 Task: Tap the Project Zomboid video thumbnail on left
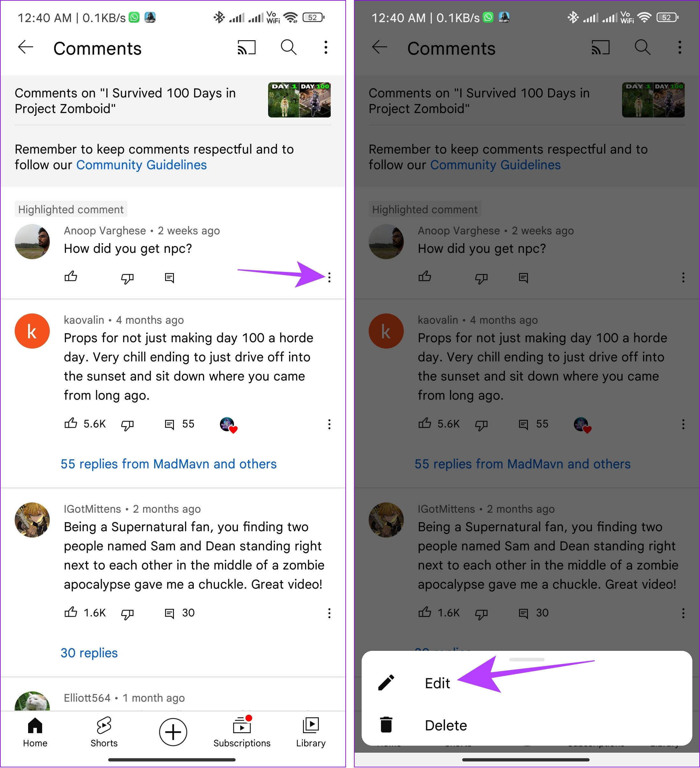[299, 100]
